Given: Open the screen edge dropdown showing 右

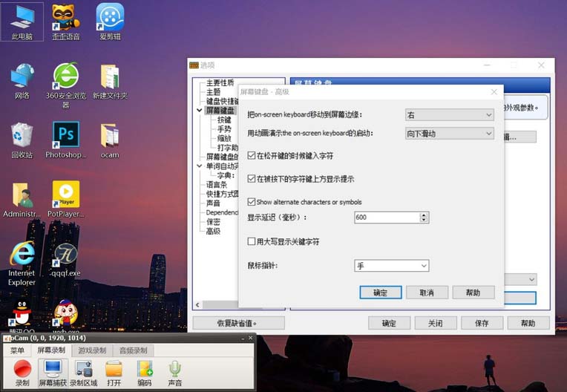Looking at the screenshot, I should [450, 115].
